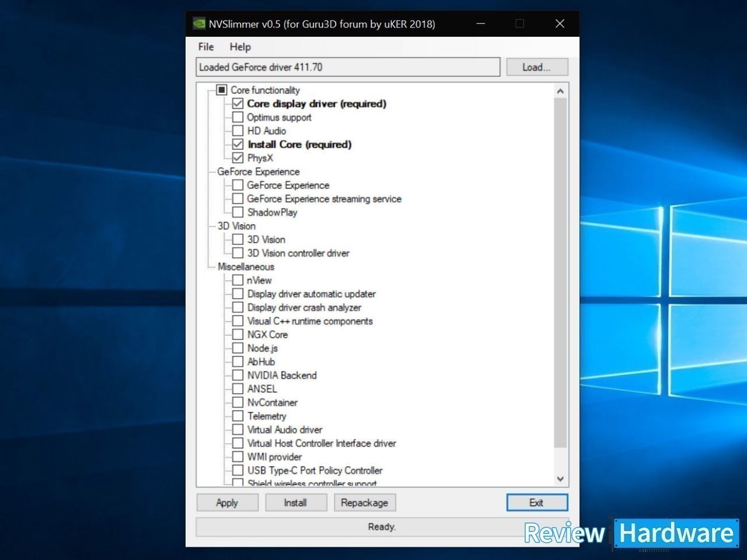
Task: Enable the 3D Vision checkbox
Action: pos(238,239)
